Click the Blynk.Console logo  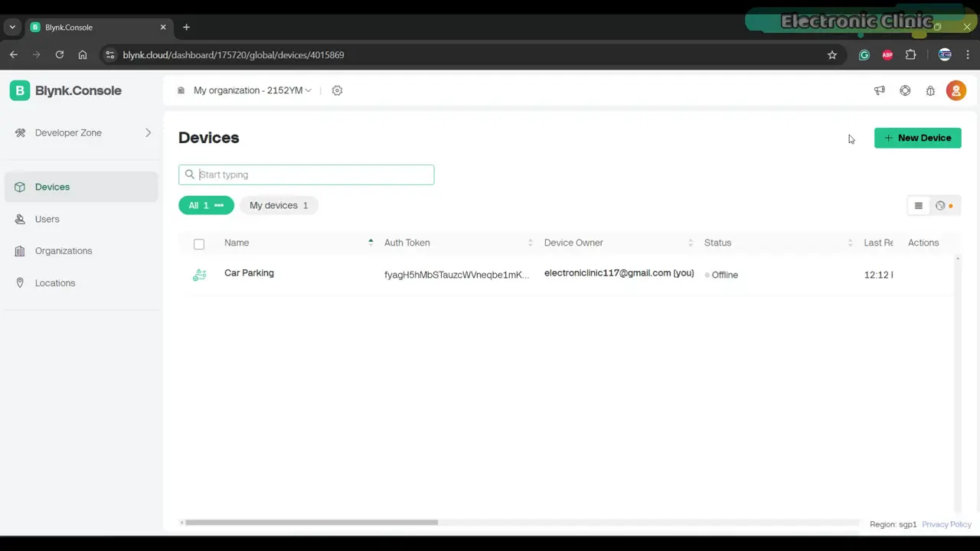(66, 90)
